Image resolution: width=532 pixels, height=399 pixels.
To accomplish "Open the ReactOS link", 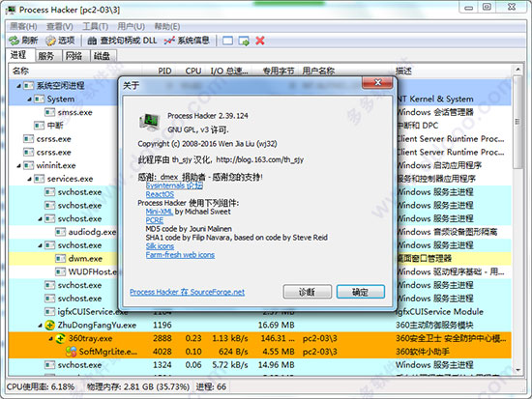I will 160,194.
